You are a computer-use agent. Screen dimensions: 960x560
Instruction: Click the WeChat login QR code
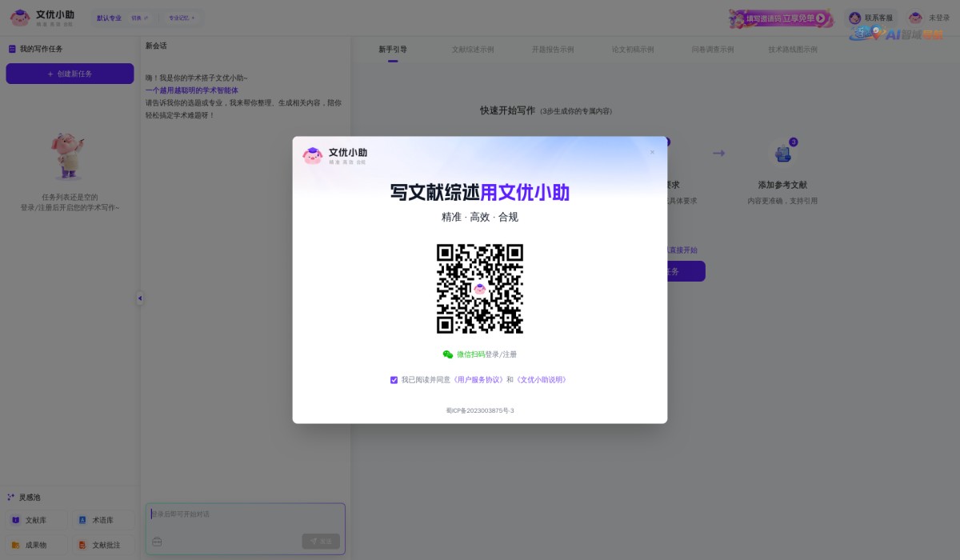click(x=480, y=289)
